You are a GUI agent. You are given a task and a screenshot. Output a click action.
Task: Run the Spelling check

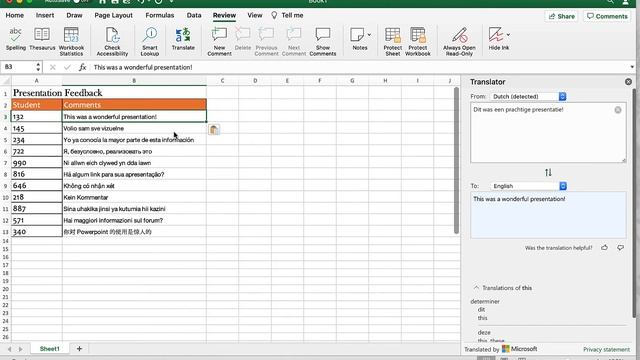pos(16,39)
